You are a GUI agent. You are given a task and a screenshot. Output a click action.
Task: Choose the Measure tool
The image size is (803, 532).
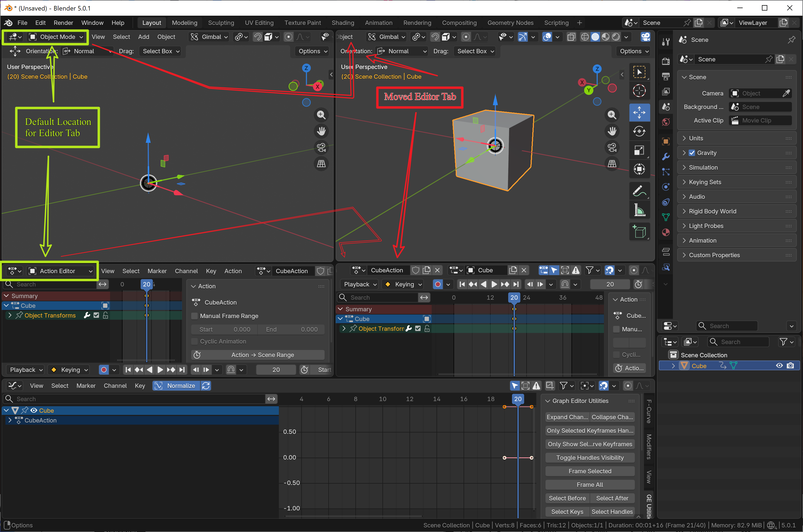click(x=639, y=210)
